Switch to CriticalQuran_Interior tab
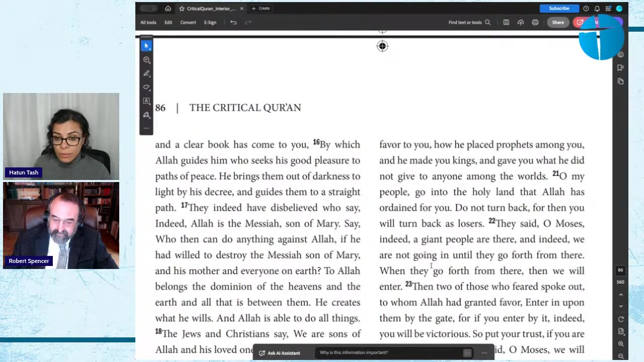 211,9
